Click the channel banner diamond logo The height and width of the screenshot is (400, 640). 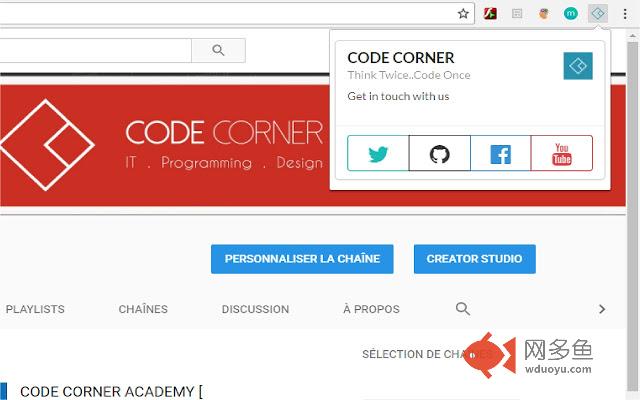(47, 145)
